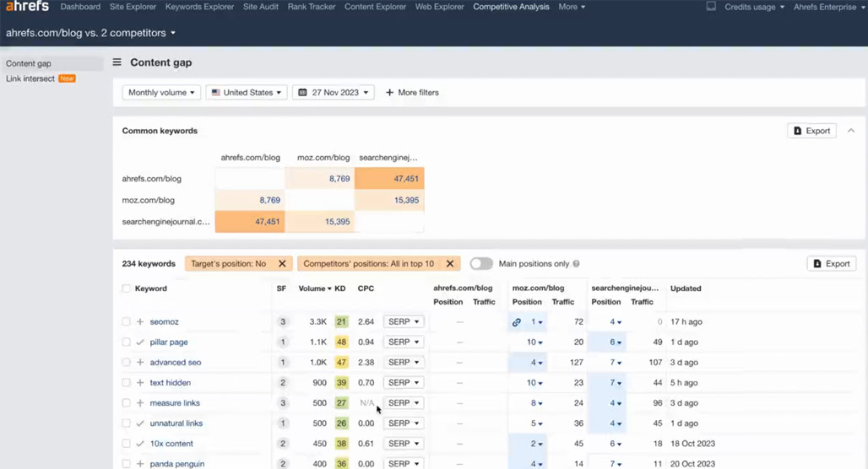Click the help icon next to Main positions only
Image resolution: width=868 pixels, height=469 pixels.
pos(576,264)
